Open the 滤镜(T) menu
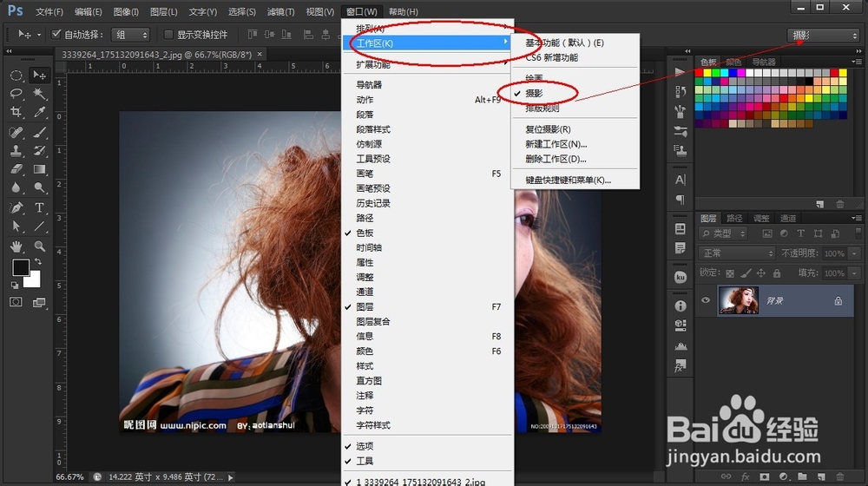The height and width of the screenshot is (486, 868). [x=280, y=11]
